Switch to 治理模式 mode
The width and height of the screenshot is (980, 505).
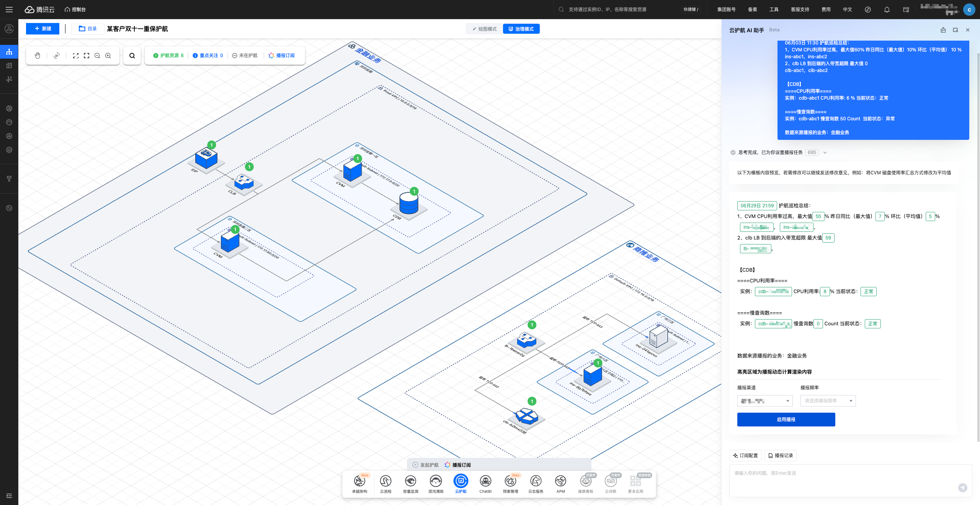click(x=521, y=29)
